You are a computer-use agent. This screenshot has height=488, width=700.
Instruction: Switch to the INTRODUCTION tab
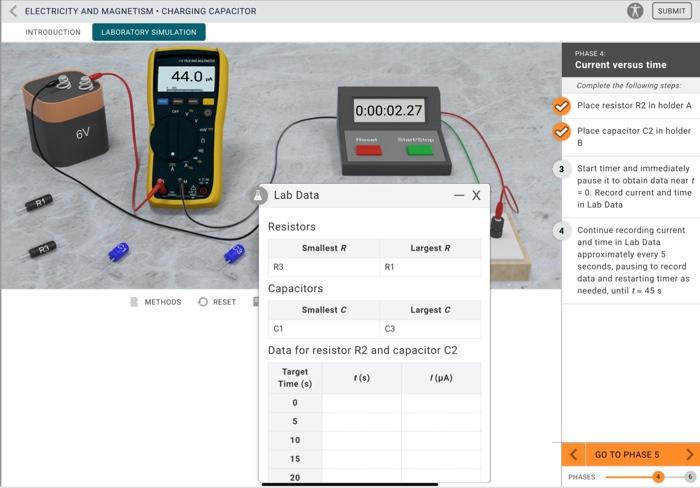click(53, 32)
